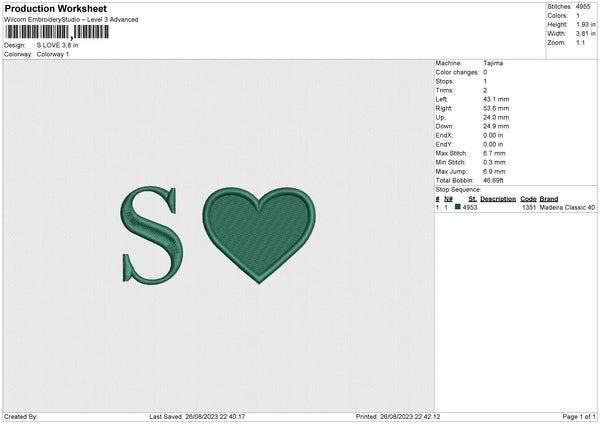This screenshot has height=424, width=600.
Task: Click the 'Code' column header
Action: (x=528, y=199)
